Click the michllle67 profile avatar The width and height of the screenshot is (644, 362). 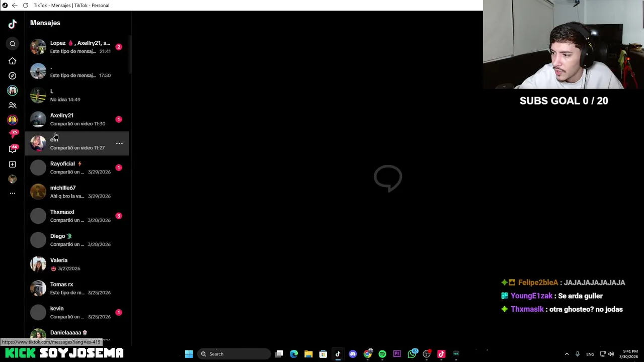38,192
